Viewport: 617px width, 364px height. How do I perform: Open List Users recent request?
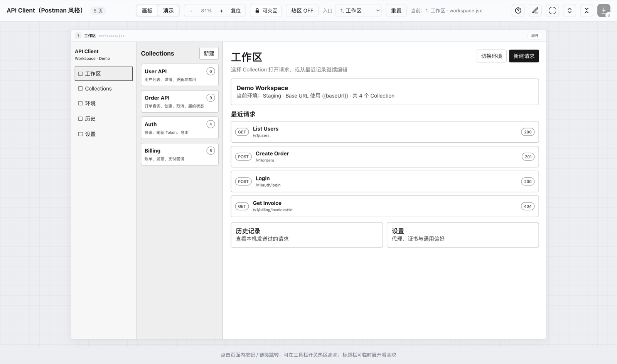[x=385, y=132]
